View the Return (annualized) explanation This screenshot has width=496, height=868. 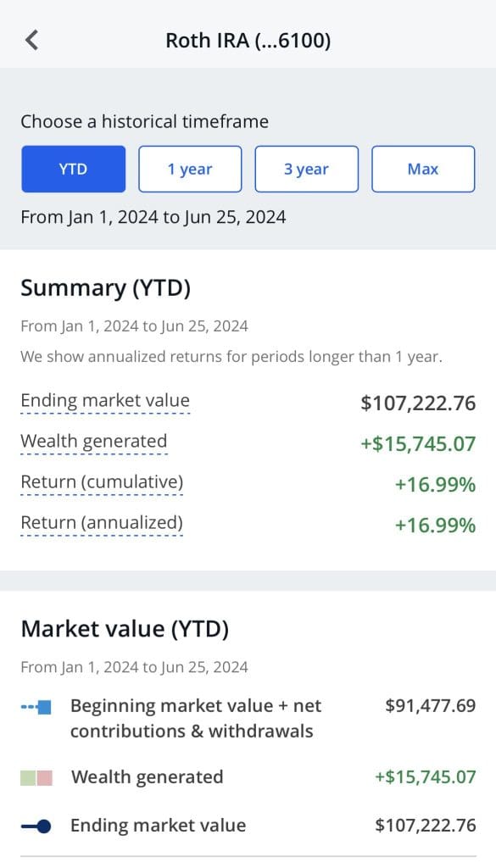102,523
